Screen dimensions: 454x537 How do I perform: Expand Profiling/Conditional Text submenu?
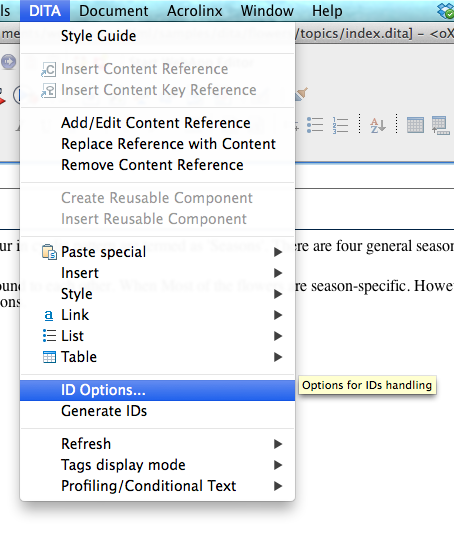point(157,486)
